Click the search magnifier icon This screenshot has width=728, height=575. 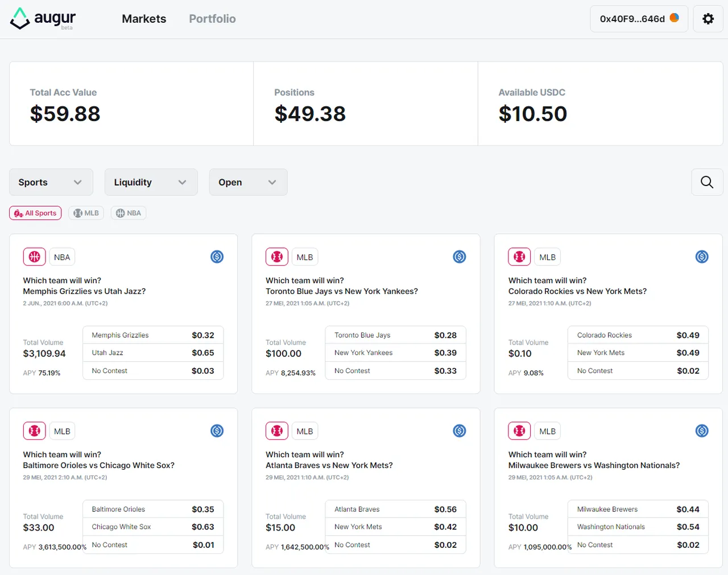707,182
